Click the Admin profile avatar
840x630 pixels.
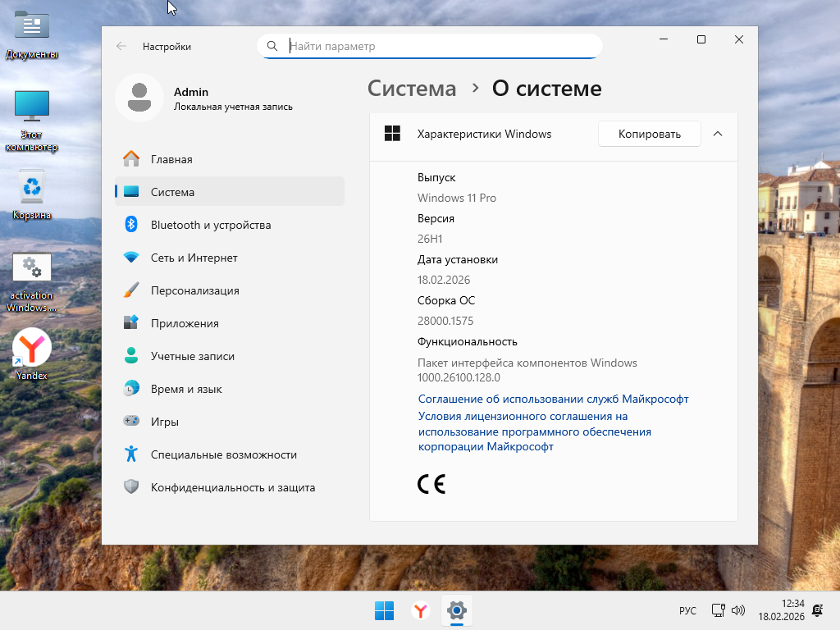(139, 98)
